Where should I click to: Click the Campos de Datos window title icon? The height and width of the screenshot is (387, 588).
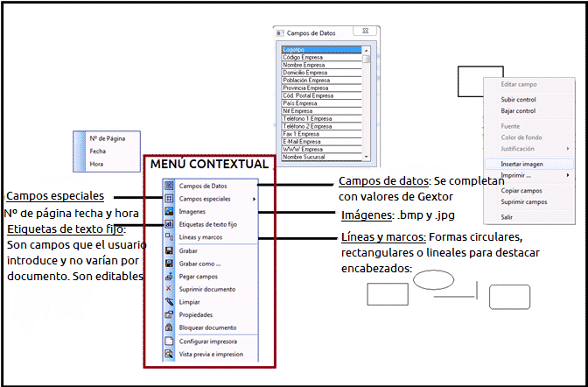280,33
